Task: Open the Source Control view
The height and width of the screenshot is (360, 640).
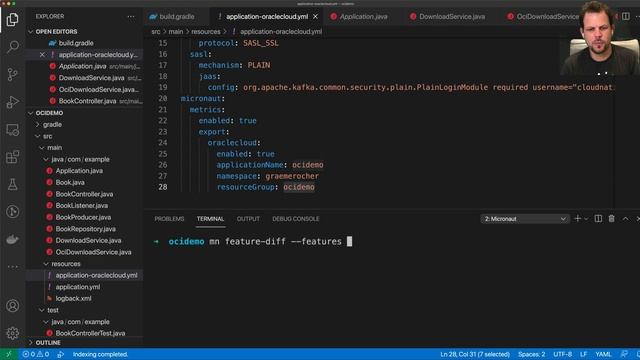Action: pyautogui.click(x=12, y=74)
